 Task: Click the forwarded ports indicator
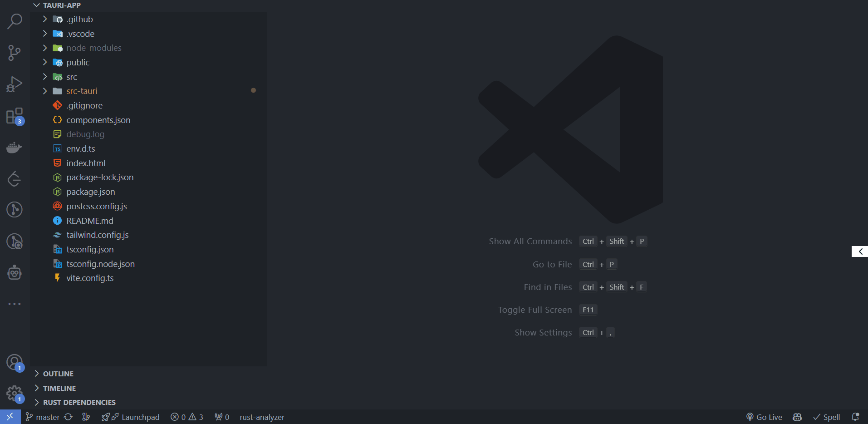point(222,417)
